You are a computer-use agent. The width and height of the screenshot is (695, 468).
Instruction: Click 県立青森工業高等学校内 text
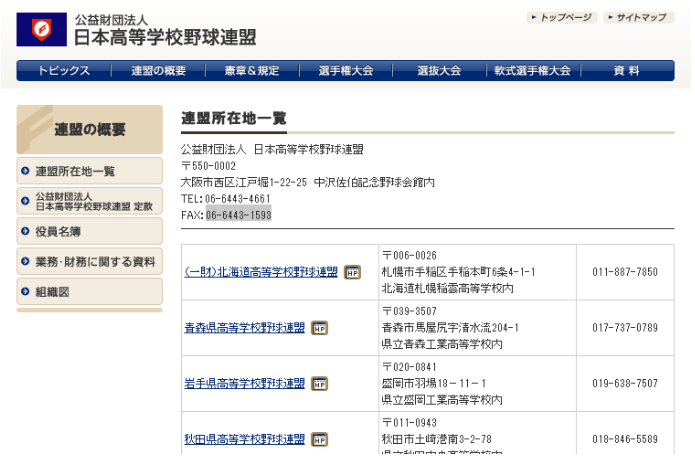pyautogui.click(x=442, y=344)
